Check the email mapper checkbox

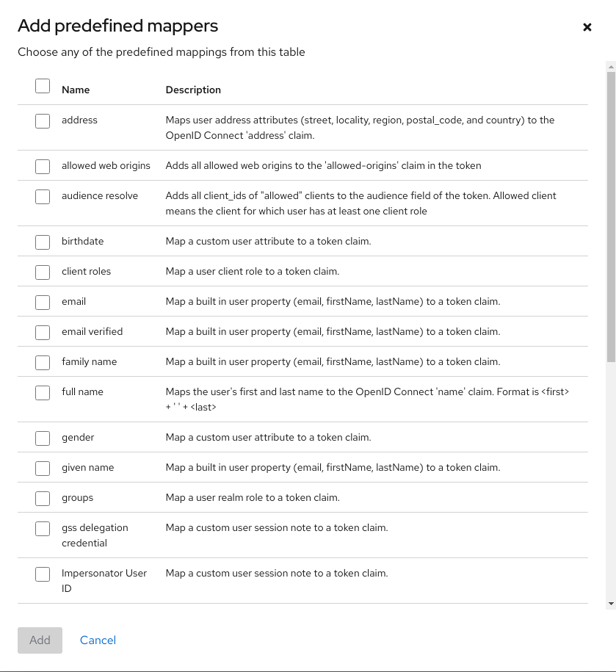coord(42,302)
